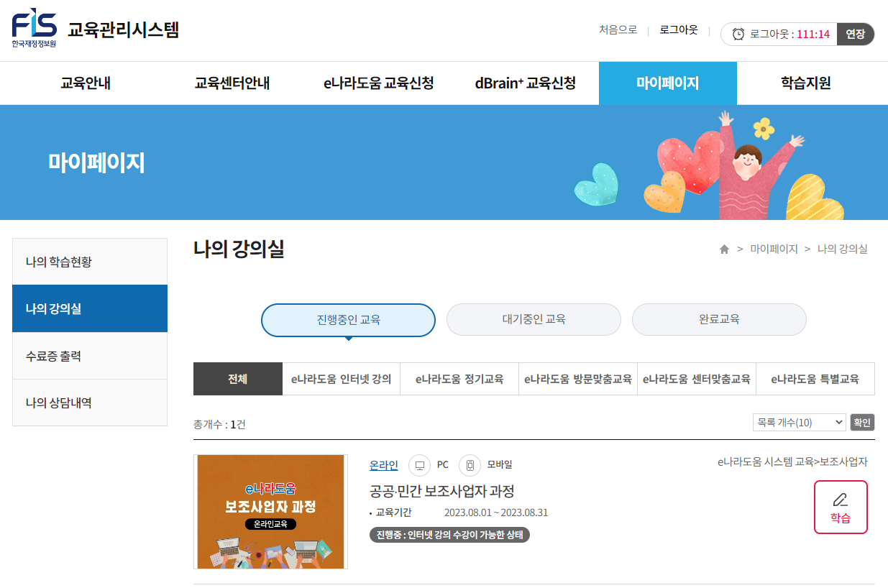The height and width of the screenshot is (588, 888).
Task: Switch to 대기중인 교육 tab
Action: point(534,319)
